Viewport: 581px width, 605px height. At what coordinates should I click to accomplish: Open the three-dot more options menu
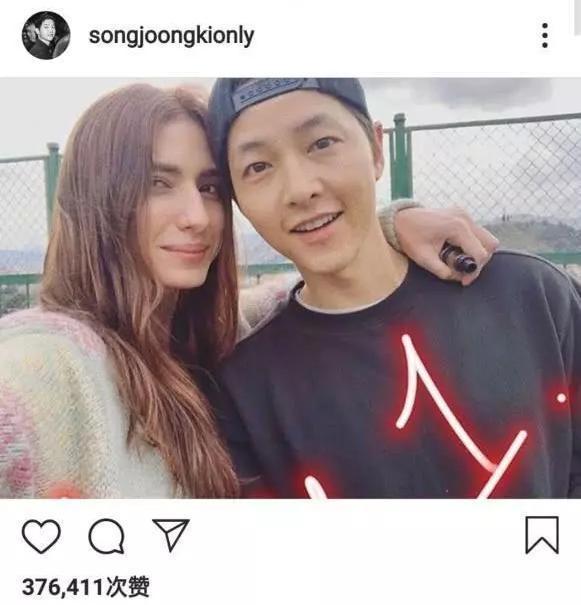pos(545,35)
